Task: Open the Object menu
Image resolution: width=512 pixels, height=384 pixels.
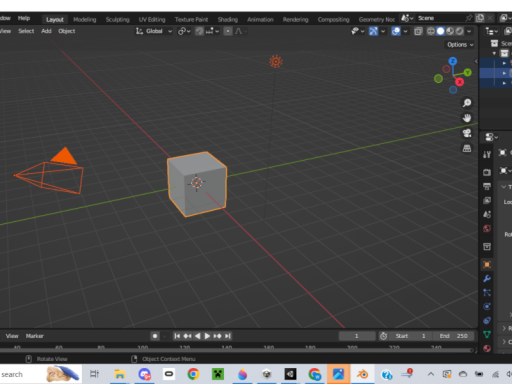Action: 67,31
